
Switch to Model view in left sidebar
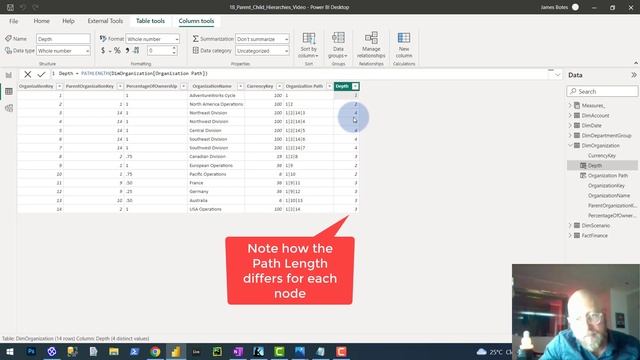(9, 108)
